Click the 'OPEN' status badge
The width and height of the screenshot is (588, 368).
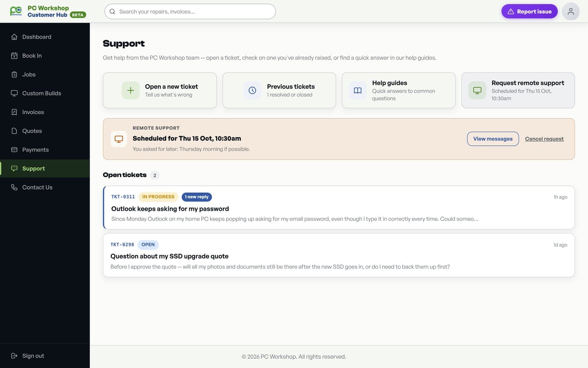(148, 245)
